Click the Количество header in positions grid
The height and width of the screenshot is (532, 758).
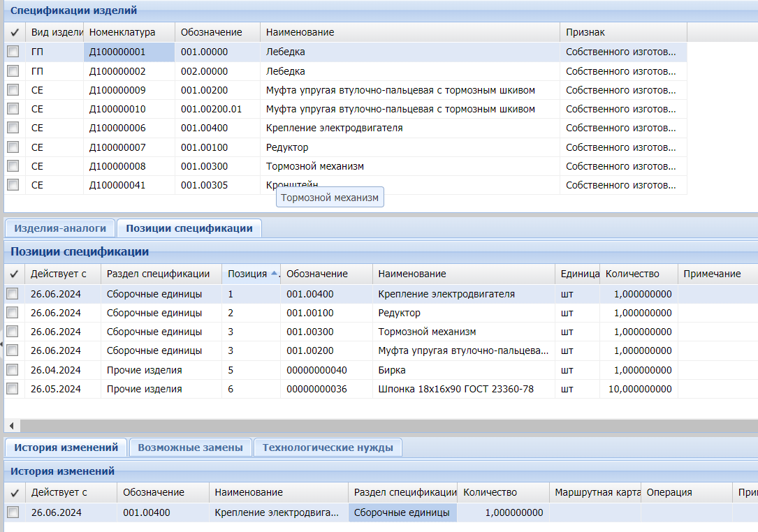tap(632, 274)
